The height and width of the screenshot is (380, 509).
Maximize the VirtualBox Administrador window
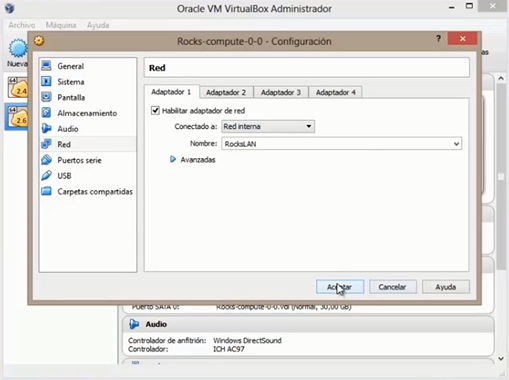(x=469, y=7)
